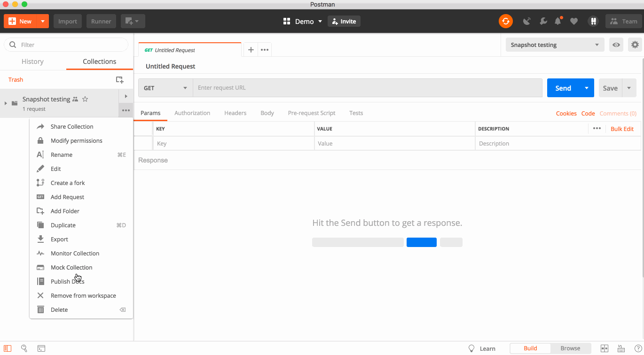Click the blue Send button

click(x=563, y=88)
